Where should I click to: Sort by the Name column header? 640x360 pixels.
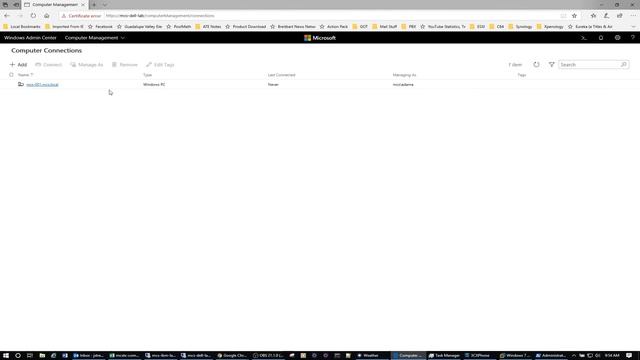25,75
